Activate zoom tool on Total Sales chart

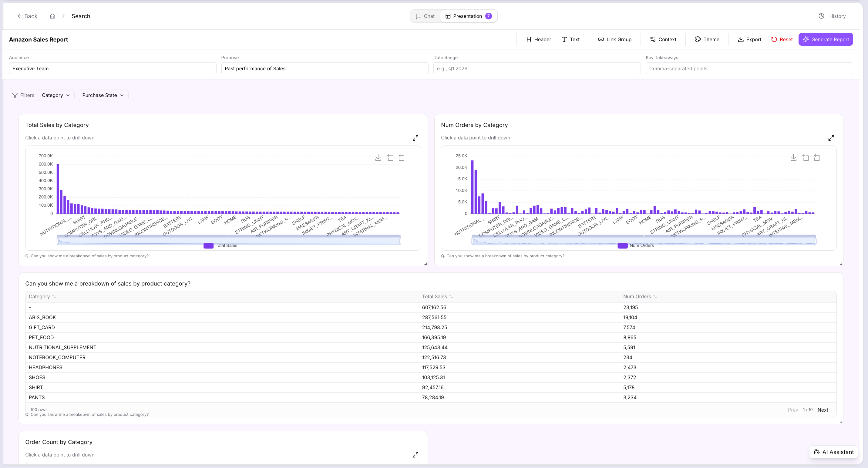point(390,158)
